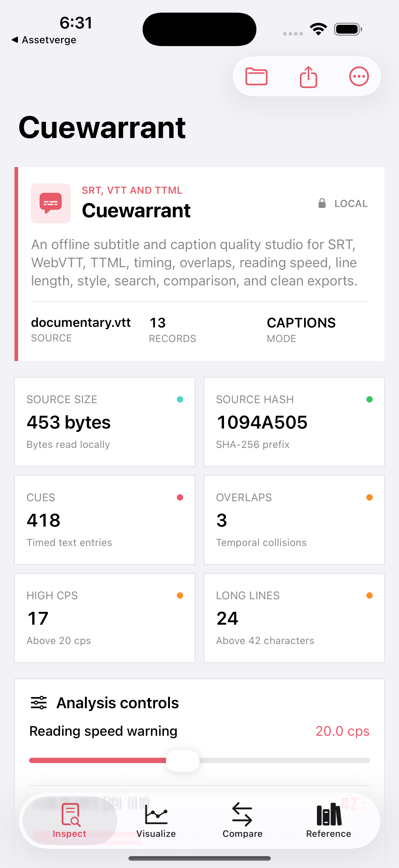Tap the Above 42 characters caption

(x=265, y=640)
